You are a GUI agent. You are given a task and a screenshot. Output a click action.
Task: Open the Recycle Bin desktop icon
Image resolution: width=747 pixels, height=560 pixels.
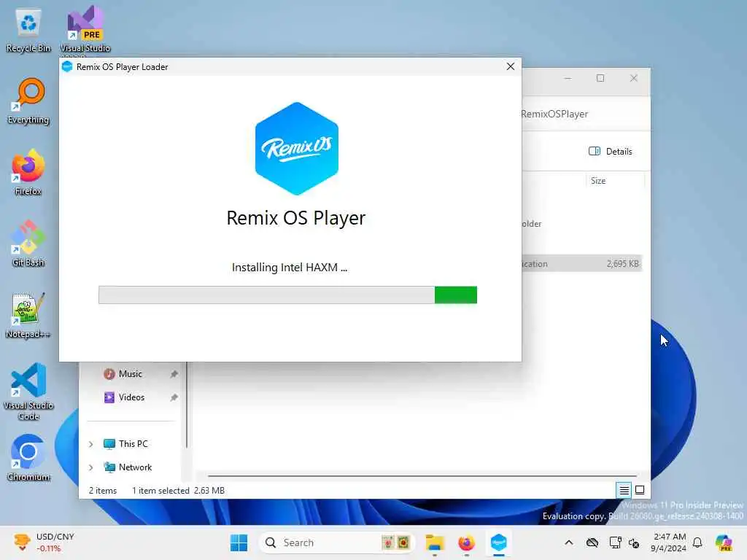click(x=28, y=31)
